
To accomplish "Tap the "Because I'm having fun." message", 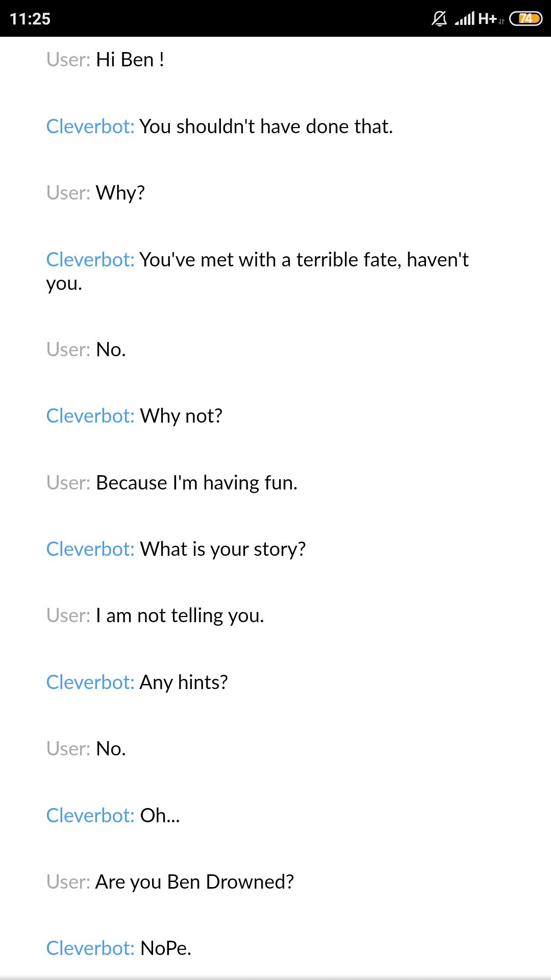I will [196, 483].
